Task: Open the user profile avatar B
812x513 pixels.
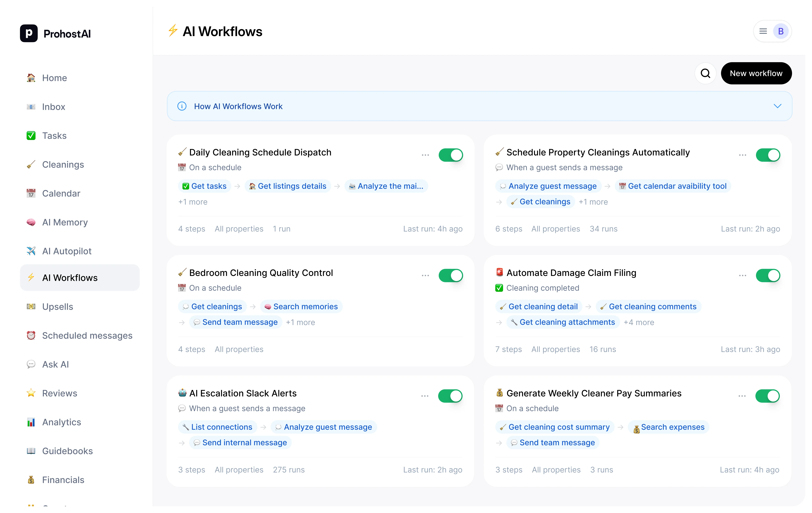Action: (x=781, y=31)
